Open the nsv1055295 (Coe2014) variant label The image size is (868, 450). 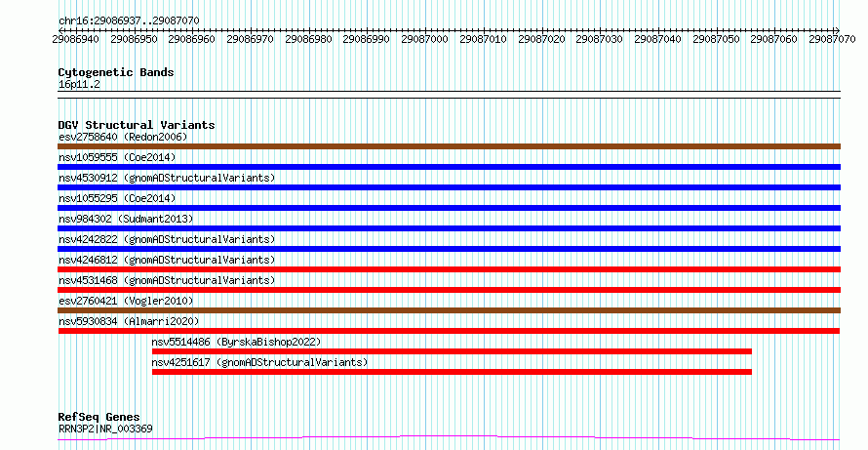(117, 198)
